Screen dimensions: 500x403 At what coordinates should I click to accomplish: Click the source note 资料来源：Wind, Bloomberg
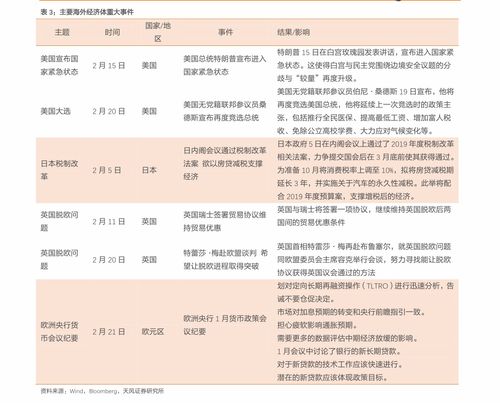point(102,391)
